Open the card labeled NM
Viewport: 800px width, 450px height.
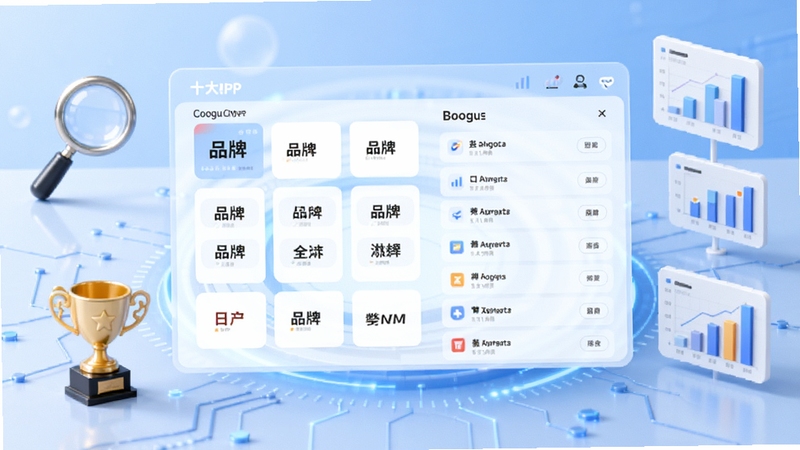(386, 319)
